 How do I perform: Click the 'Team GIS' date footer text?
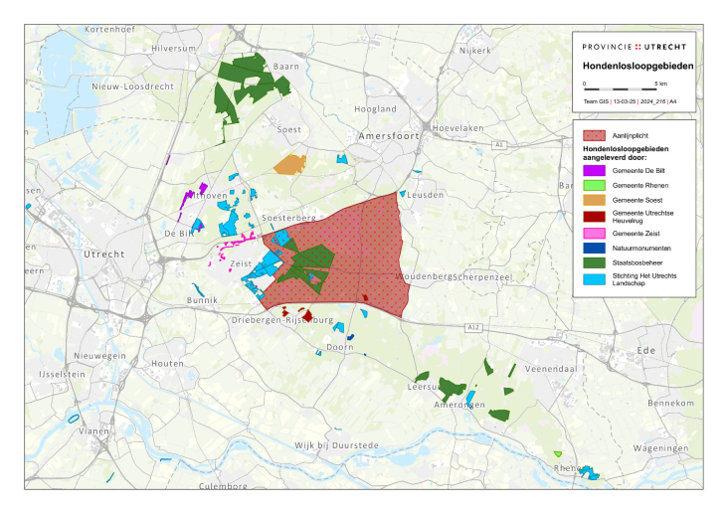630,101
